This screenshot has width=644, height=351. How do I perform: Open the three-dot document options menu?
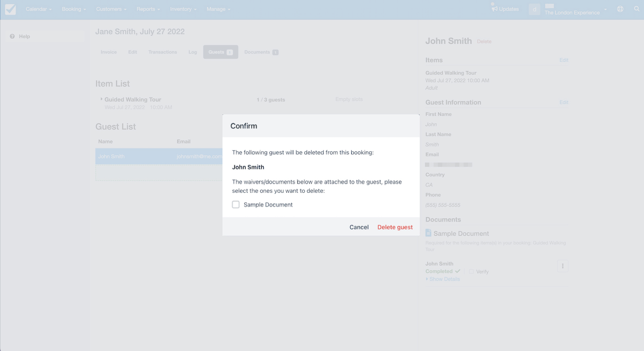[562, 266]
